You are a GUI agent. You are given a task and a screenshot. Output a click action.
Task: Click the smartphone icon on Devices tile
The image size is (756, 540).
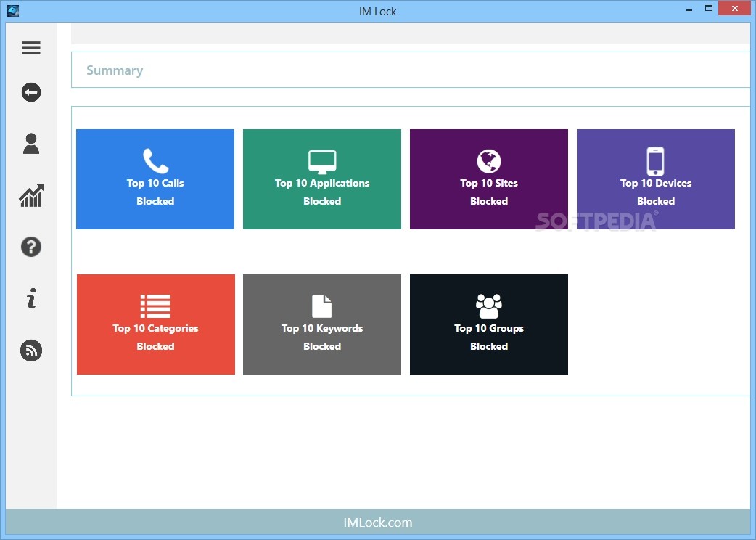coord(655,161)
